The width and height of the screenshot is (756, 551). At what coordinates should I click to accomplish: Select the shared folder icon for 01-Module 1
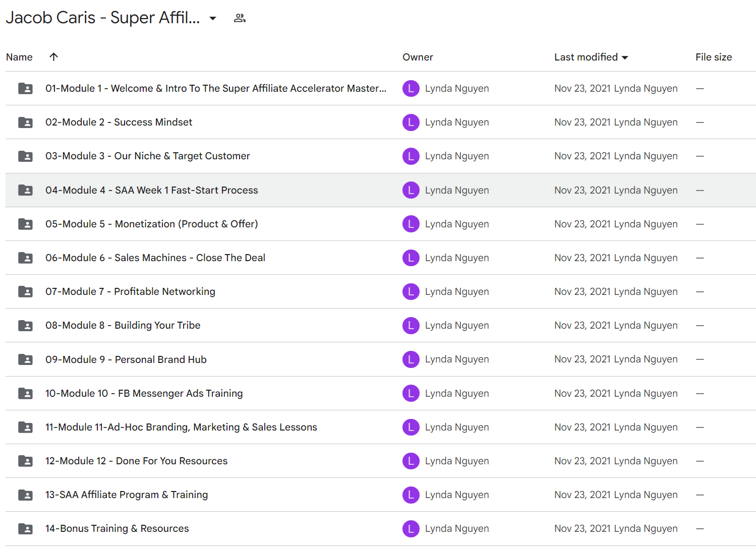pyautogui.click(x=25, y=88)
